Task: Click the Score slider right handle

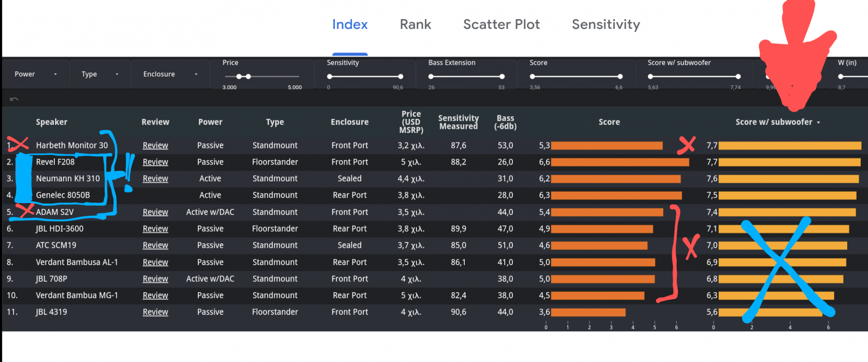Action: [x=620, y=76]
